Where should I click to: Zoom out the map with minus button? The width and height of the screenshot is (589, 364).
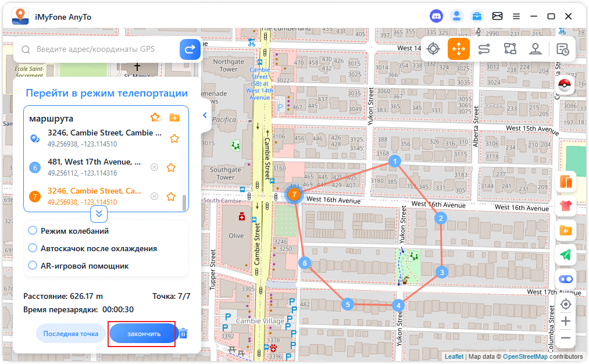(566, 338)
